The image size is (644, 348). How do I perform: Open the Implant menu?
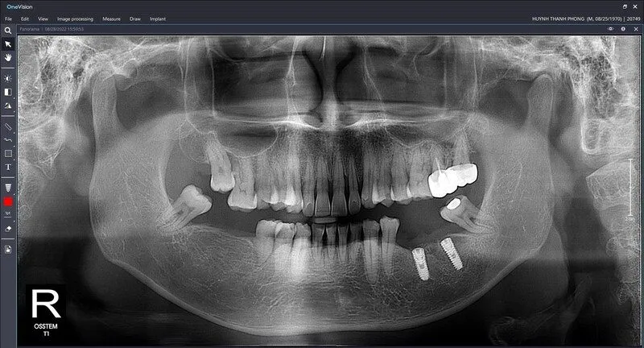point(158,18)
